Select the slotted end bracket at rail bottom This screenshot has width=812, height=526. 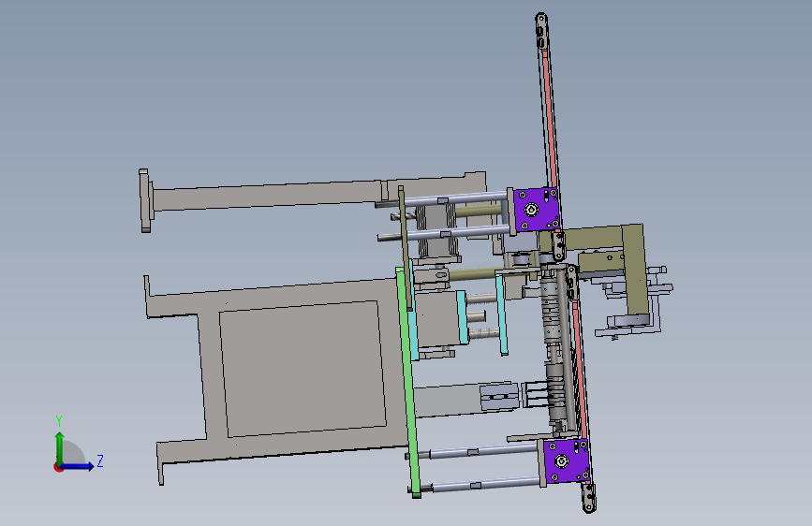click(588, 498)
